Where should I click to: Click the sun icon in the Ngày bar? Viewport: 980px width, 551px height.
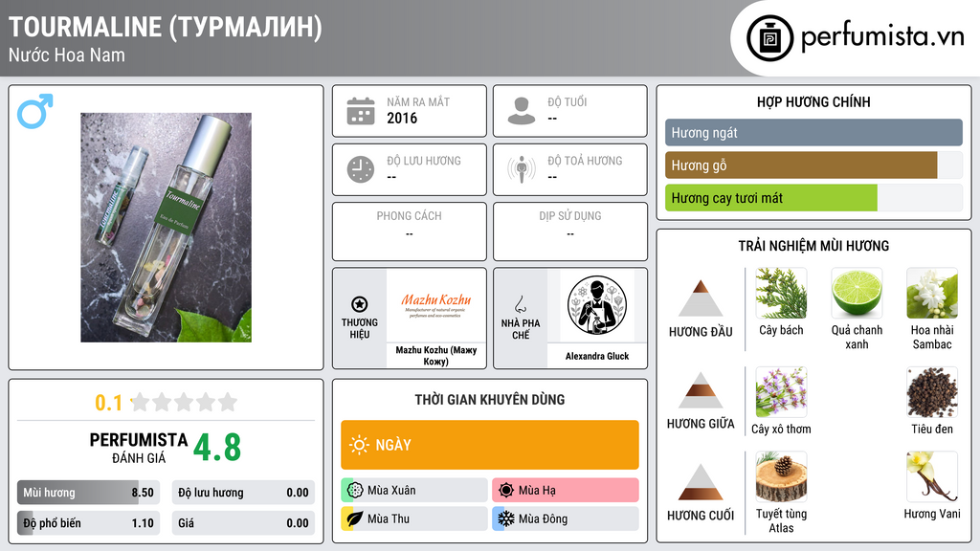pyautogui.click(x=359, y=445)
